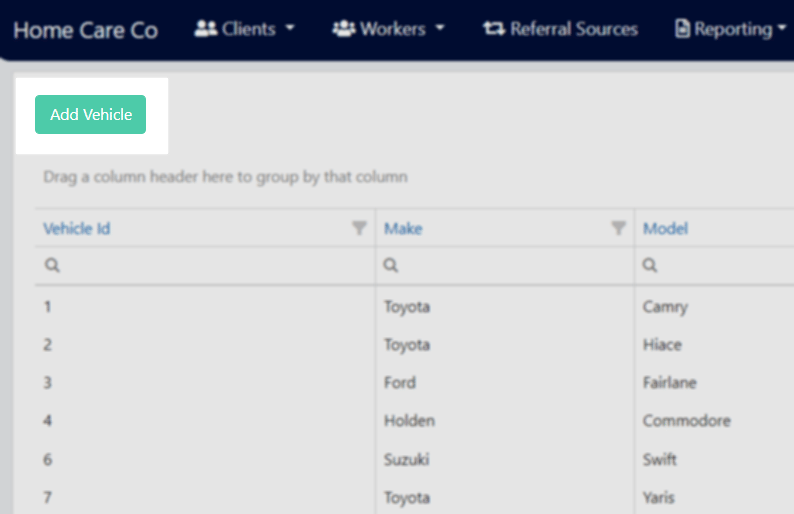Click Toyota in the Hiace row

(407, 345)
